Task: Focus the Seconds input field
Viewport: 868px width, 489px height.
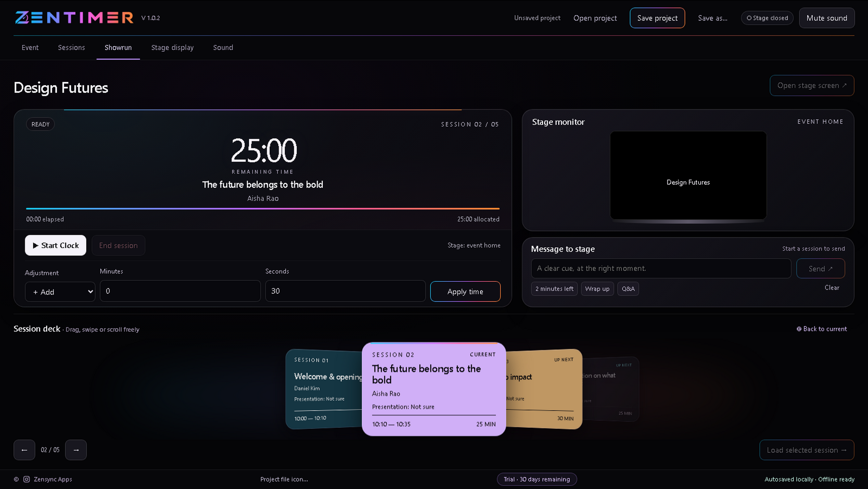Action: tap(345, 291)
